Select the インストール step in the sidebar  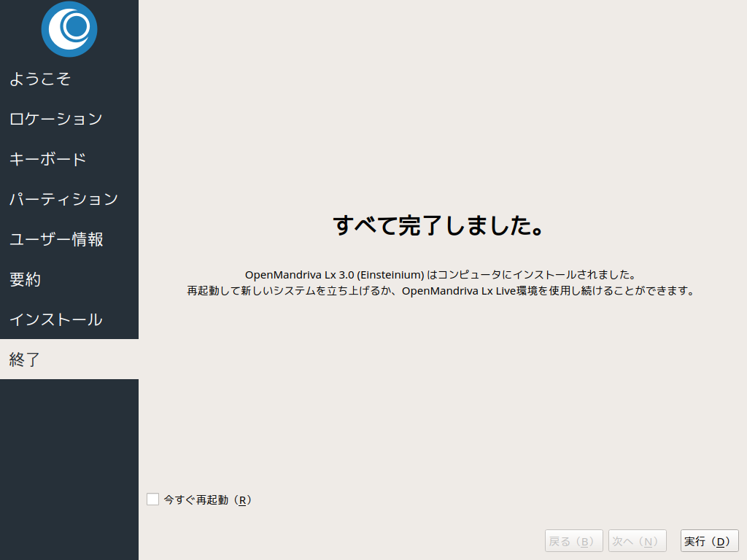coord(69,319)
